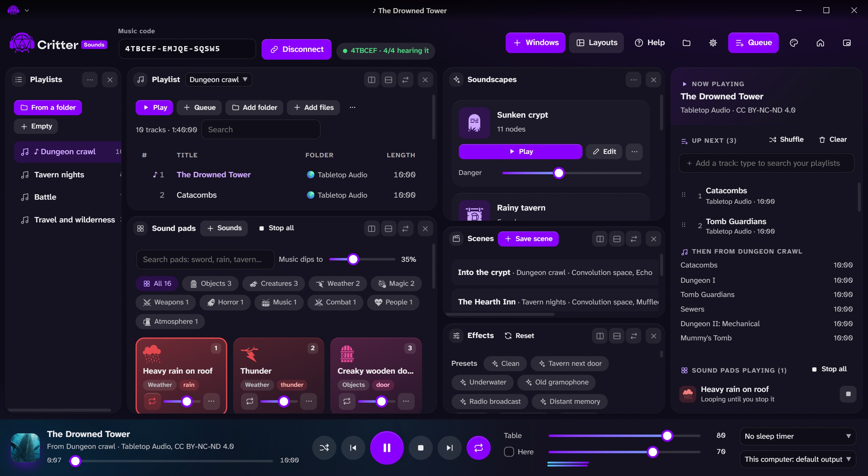Click Save scene button
The height and width of the screenshot is (476, 868).
[528, 239]
